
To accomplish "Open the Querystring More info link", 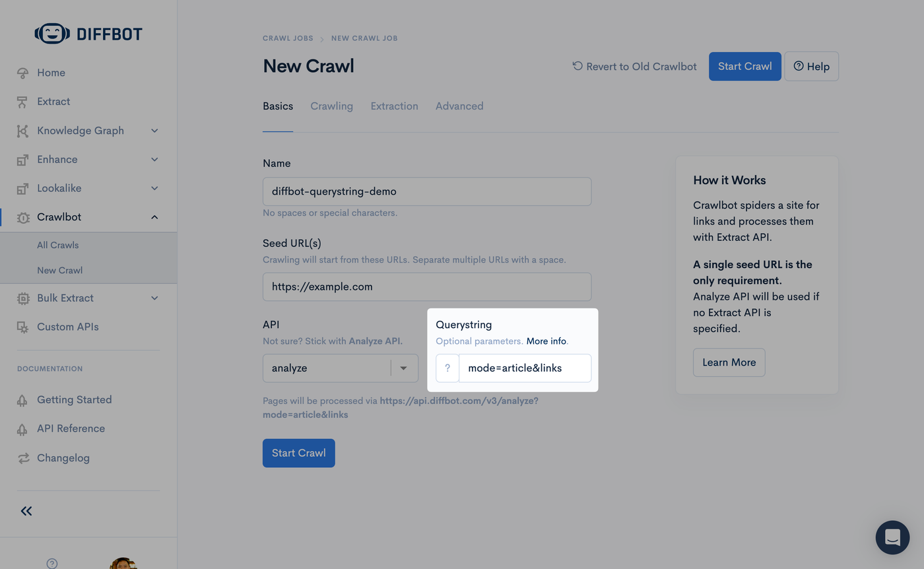I will pos(546,341).
